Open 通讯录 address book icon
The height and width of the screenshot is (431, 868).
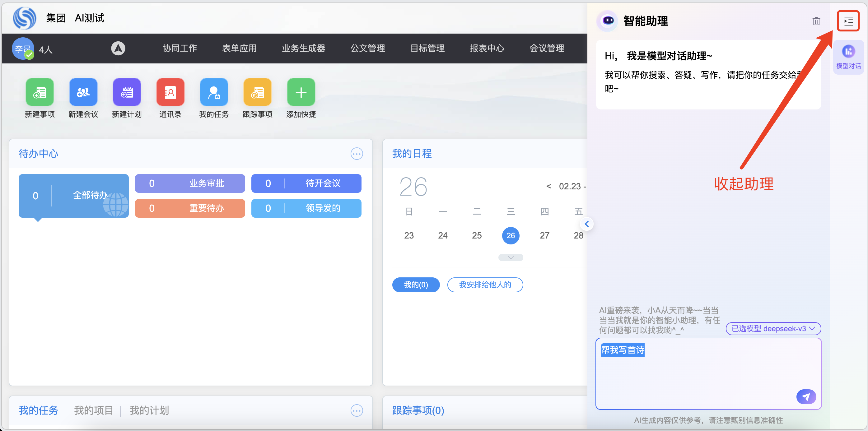pyautogui.click(x=170, y=92)
